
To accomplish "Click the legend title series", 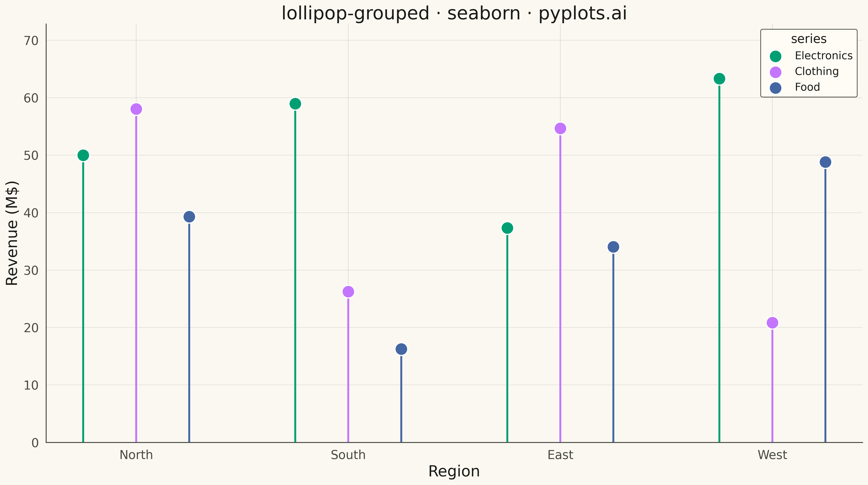I will 809,39.
